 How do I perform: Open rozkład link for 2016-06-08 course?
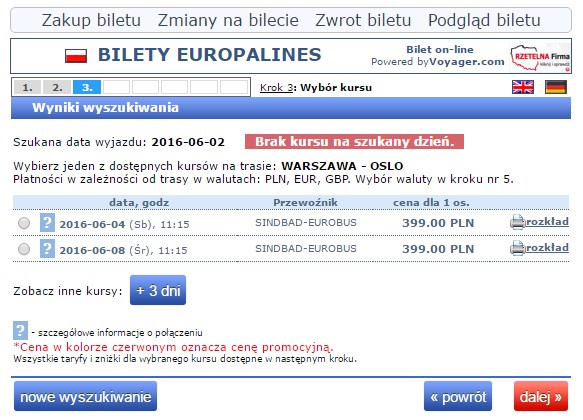547,248
